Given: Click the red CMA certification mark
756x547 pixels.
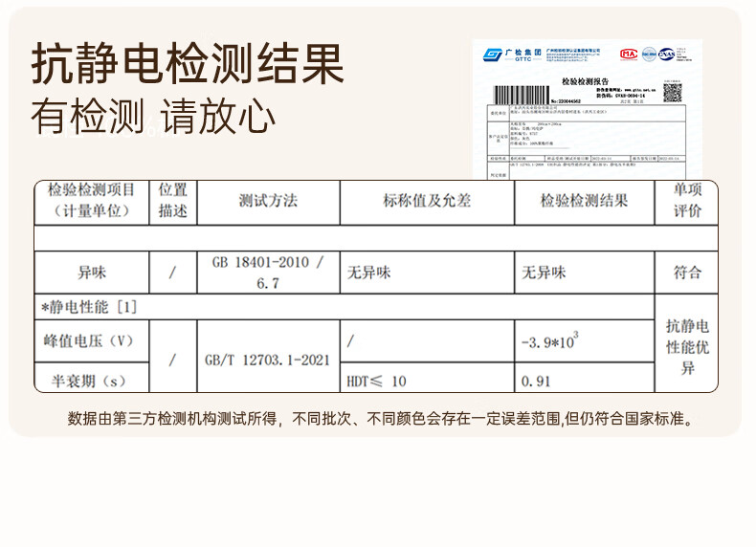Looking at the screenshot, I should pos(629,54).
